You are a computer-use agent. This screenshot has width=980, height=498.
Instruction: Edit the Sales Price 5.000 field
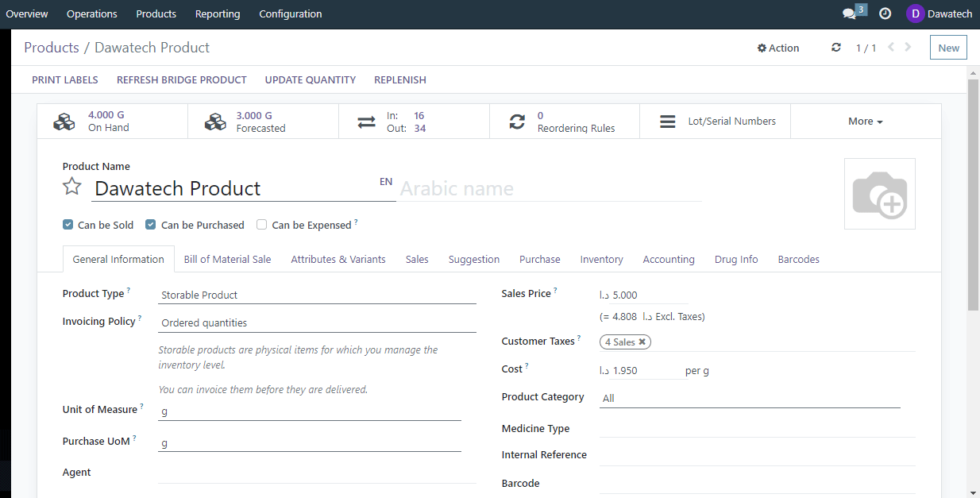pos(649,295)
